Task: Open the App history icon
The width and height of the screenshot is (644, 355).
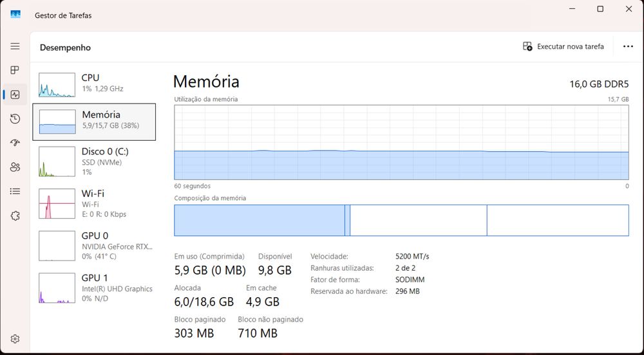Action: [x=15, y=119]
